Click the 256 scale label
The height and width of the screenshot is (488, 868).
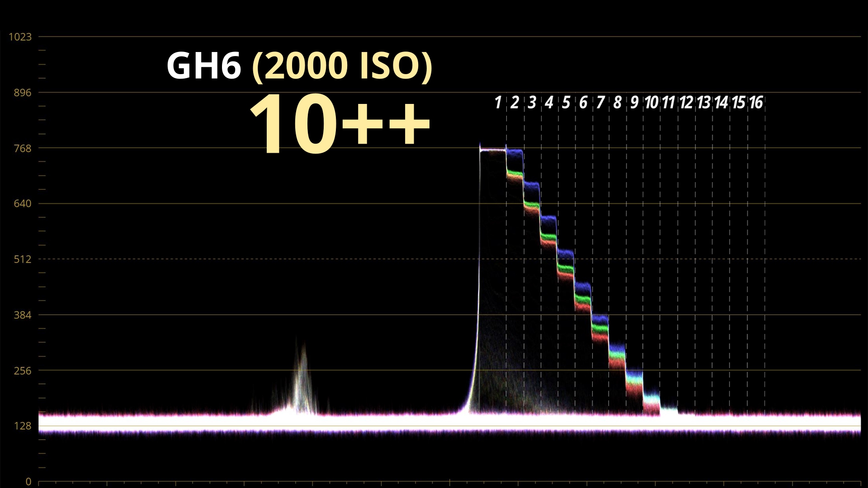(x=22, y=371)
